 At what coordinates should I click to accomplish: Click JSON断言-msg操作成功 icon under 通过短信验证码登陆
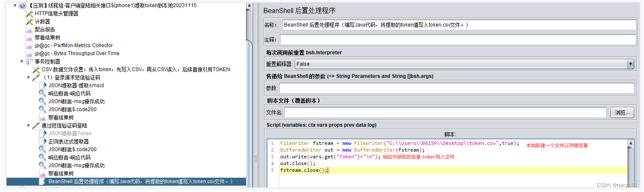pos(43,165)
